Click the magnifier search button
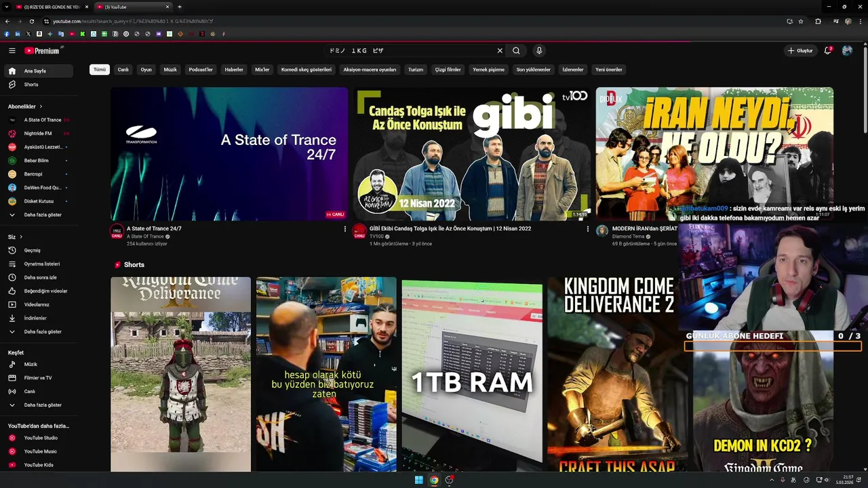The height and width of the screenshot is (488, 868). (x=516, y=51)
